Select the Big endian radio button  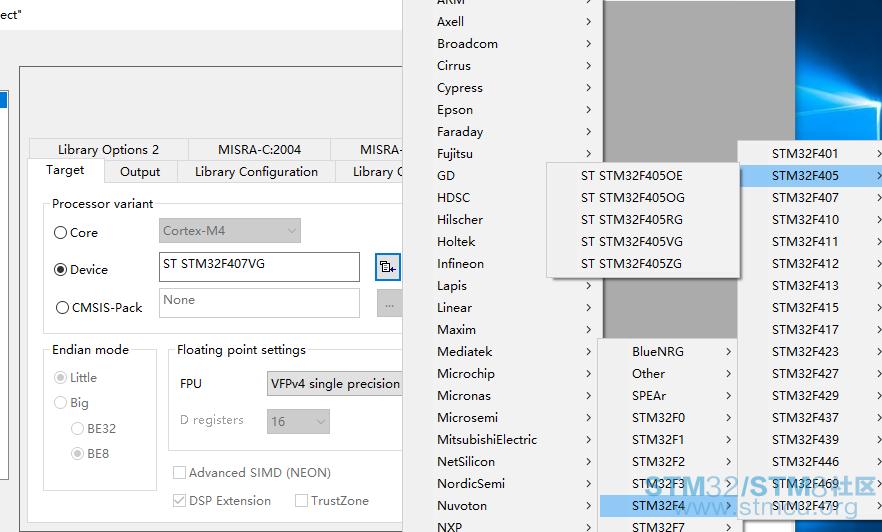point(60,403)
